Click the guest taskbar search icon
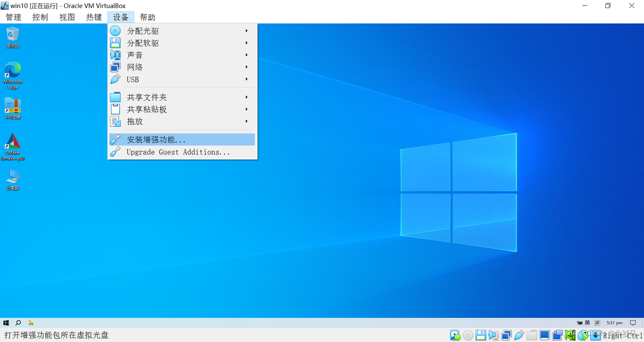The width and height of the screenshot is (644, 342). [x=18, y=323]
